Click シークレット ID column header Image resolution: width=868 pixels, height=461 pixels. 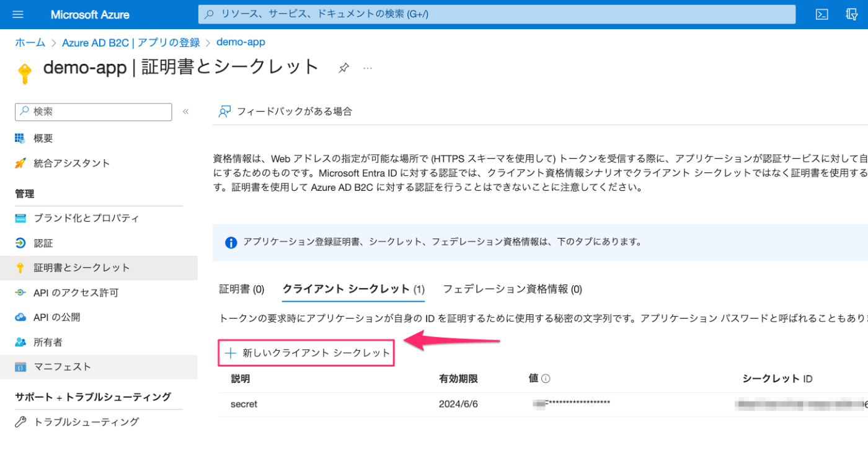pos(777,379)
